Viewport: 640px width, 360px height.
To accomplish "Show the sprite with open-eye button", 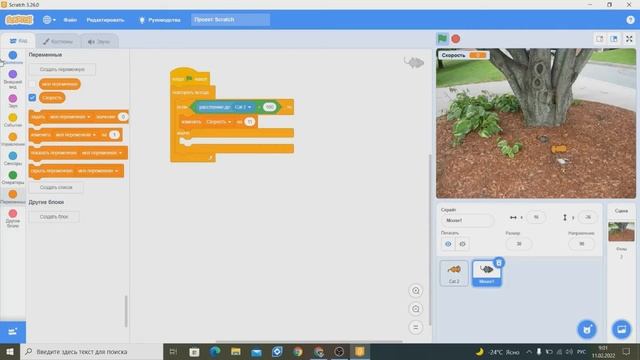I will point(448,244).
